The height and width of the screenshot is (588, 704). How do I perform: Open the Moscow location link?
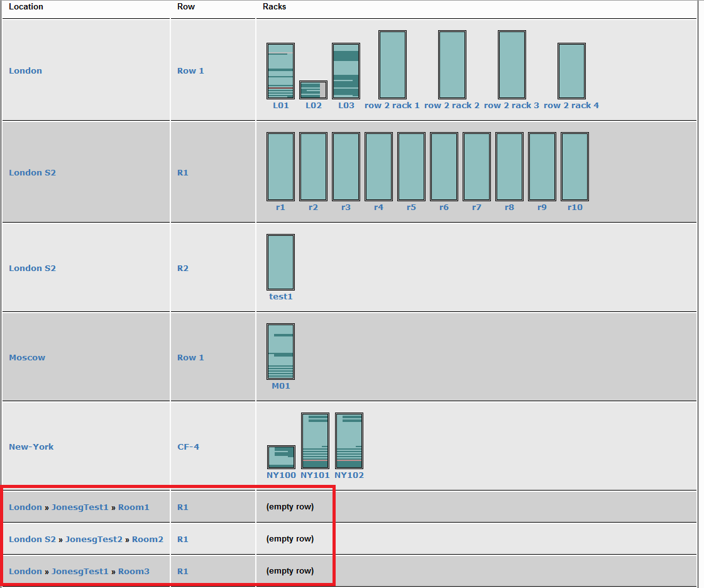[x=27, y=358]
